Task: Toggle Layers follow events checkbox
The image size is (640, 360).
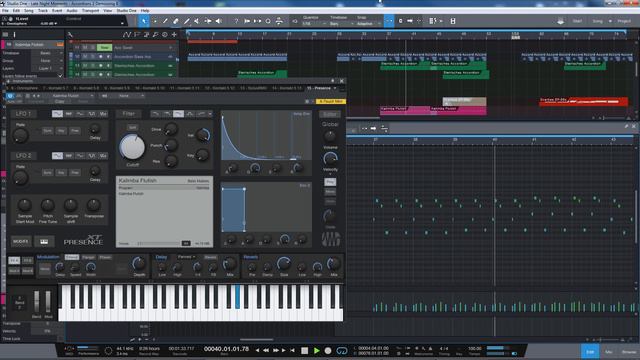Action: point(60,76)
